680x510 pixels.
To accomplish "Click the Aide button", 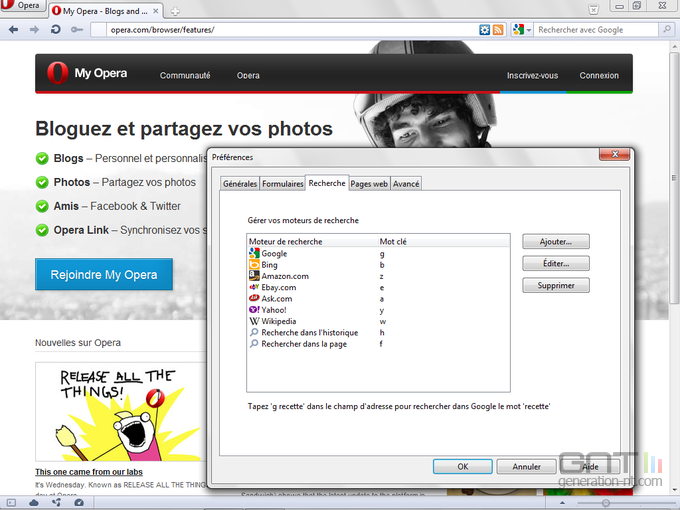I will point(590,467).
